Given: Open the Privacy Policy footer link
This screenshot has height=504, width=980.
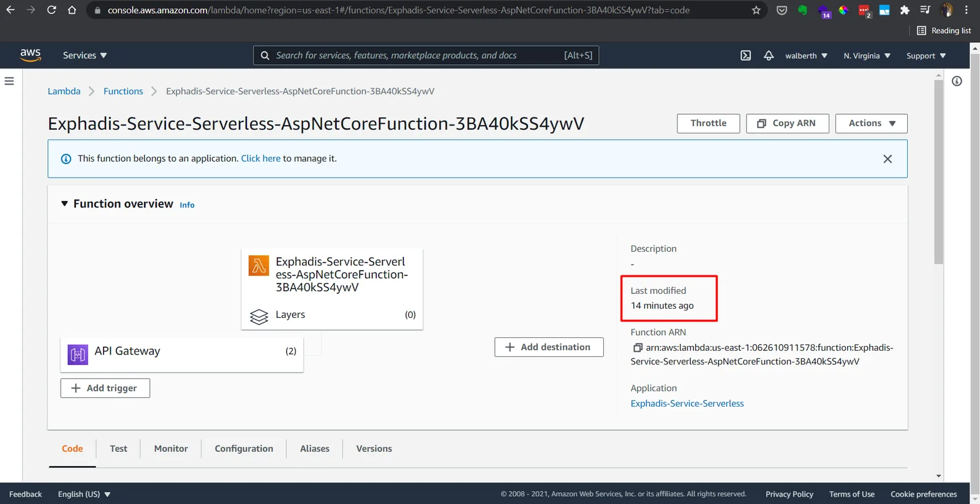Looking at the screenshot, I should (x=789, y=494).
